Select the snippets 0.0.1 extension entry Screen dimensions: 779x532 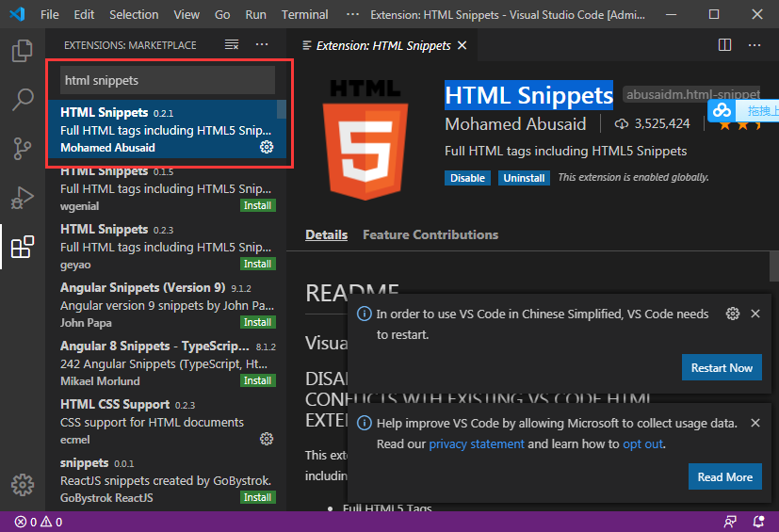click(168, 479)
